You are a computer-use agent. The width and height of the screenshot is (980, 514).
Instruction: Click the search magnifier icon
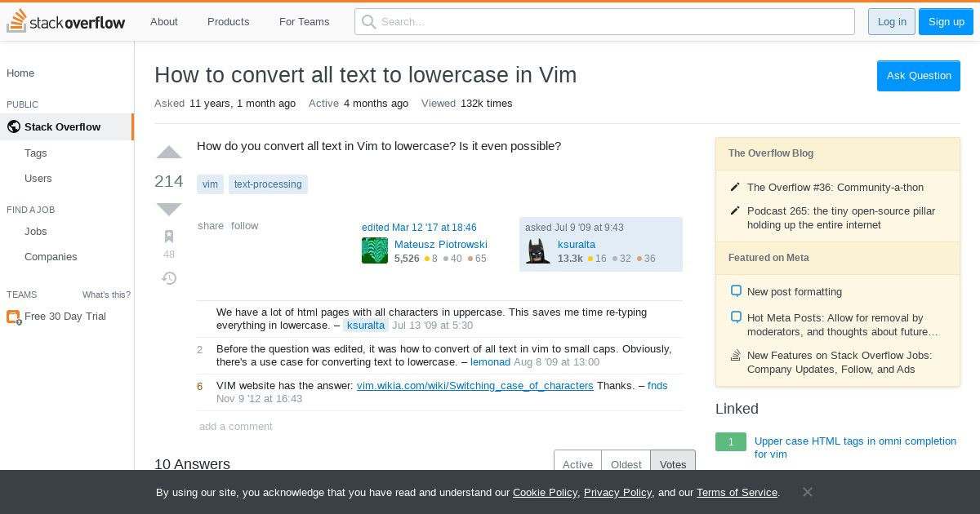(369, 22)
